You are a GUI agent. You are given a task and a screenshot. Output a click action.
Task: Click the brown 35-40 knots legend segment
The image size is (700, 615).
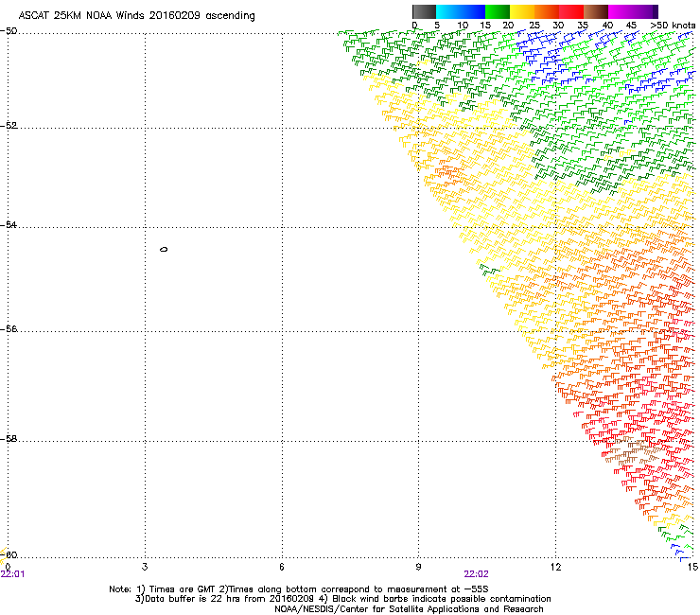tap(596, 11)
